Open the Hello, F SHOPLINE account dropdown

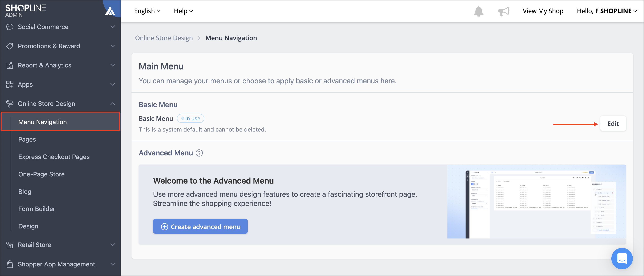(x=607, y=11)
